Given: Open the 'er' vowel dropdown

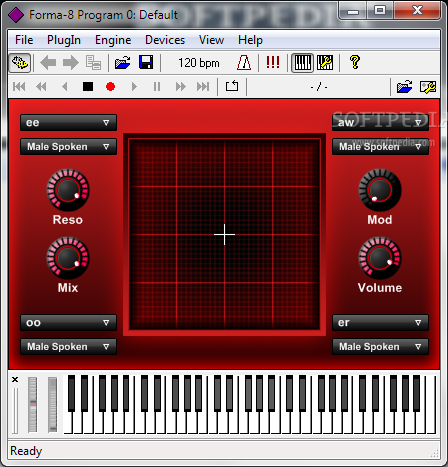Looking at the screenshot, I should pyautogui.click(x=380, y=323).
